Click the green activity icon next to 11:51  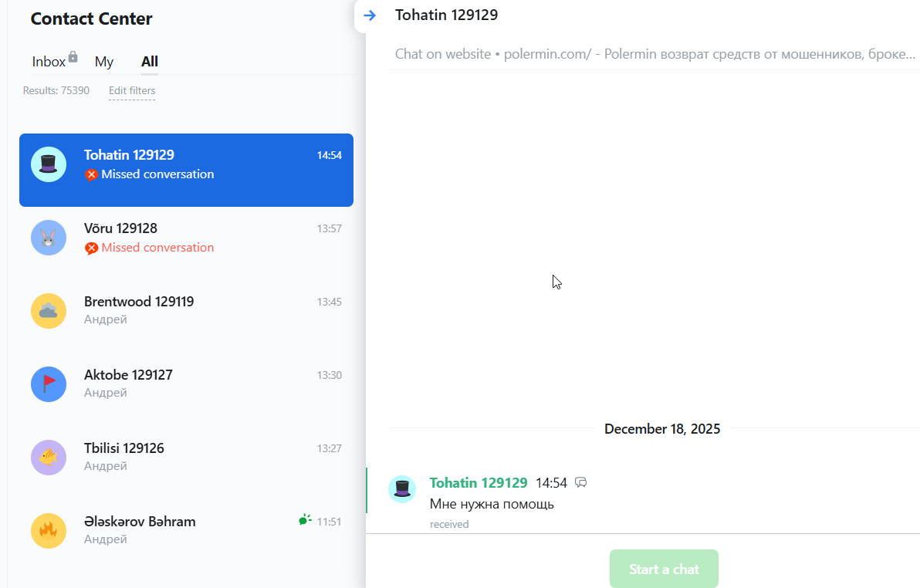[x=305, y=520]
